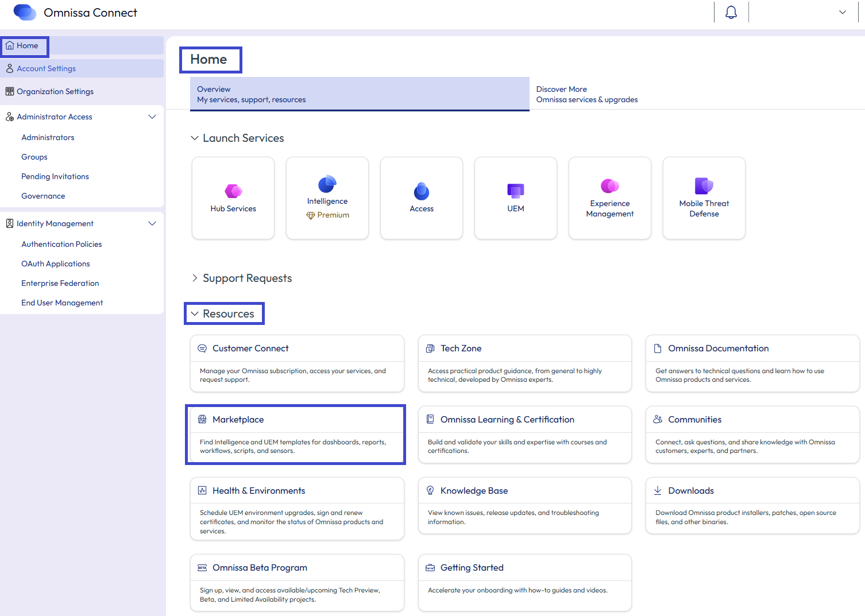
Task: Open the notifications bell icon
Action: 731,12
